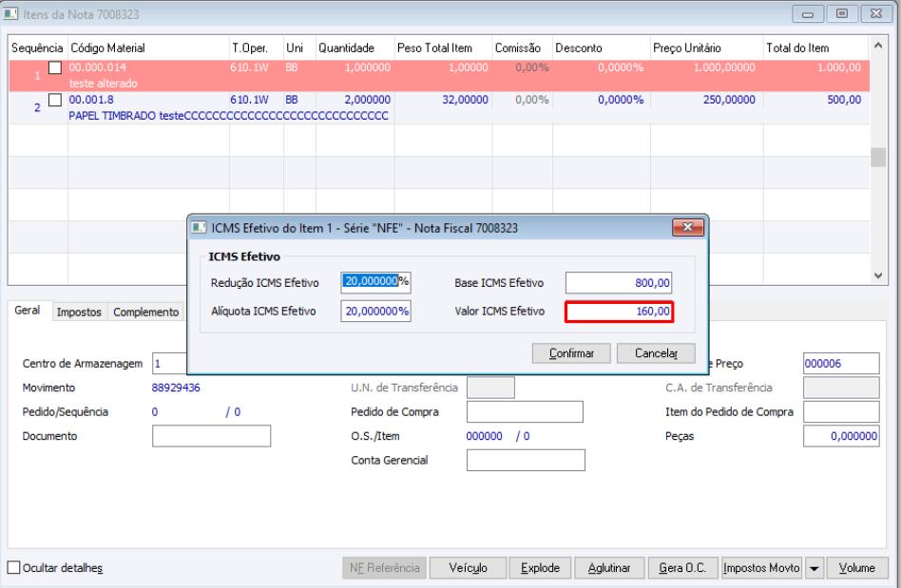The height and width of the screenshot is (588, 901).
Task: Click the Item do Pedido de Compra field
Action: point(841,411)
